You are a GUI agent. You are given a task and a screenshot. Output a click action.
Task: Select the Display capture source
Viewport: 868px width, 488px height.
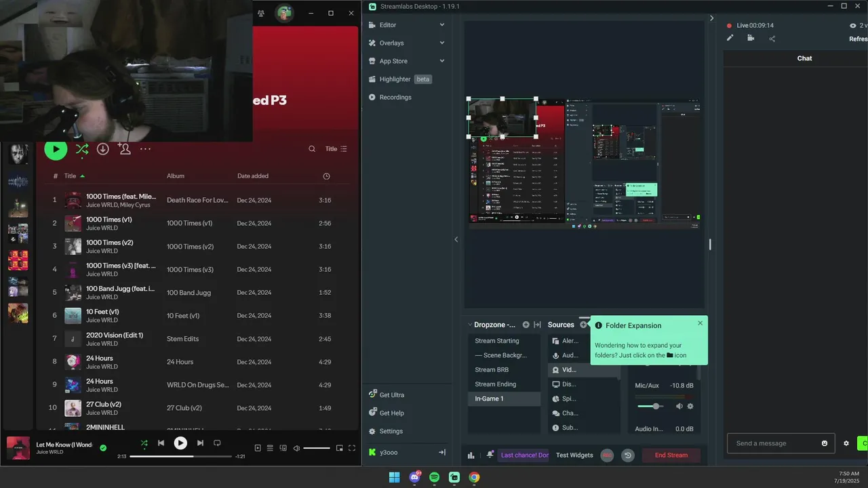point(583,384)
